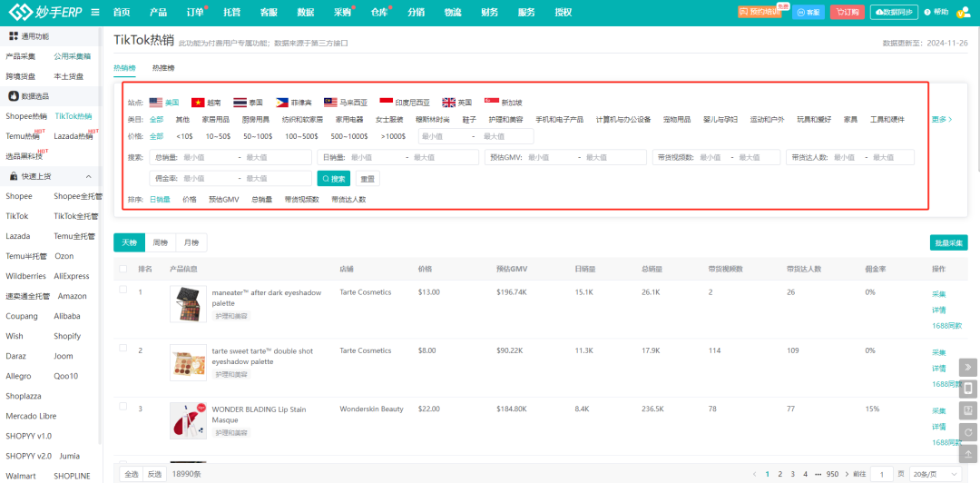Open the user account avatar icon
980x483 pixels.
[963, 12]
